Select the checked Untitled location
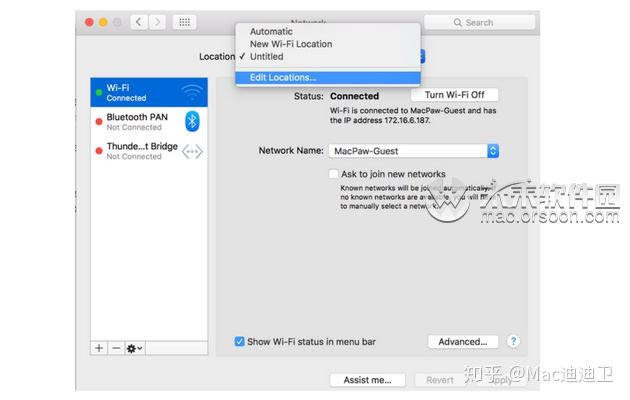 pyautogui.click(x=328, y=57)
